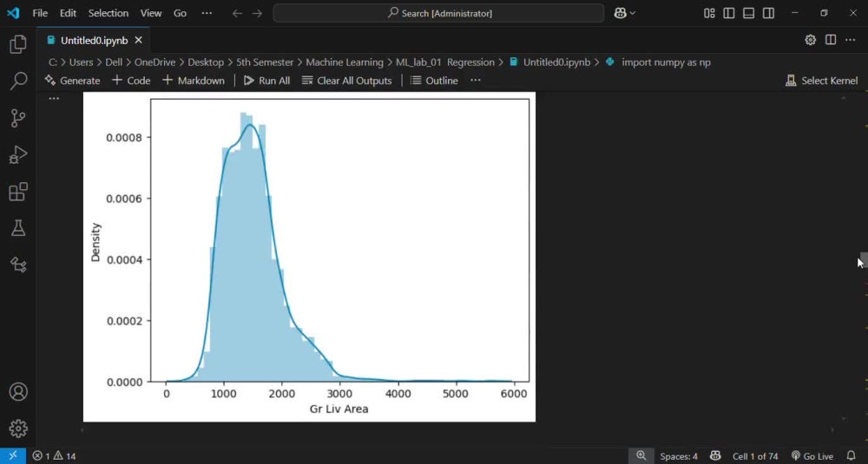Image resolution: width=868 pixels, height=464 pixels.
Task: Click the Desktop breadcrumb segment
Action: tap(206, 62)
